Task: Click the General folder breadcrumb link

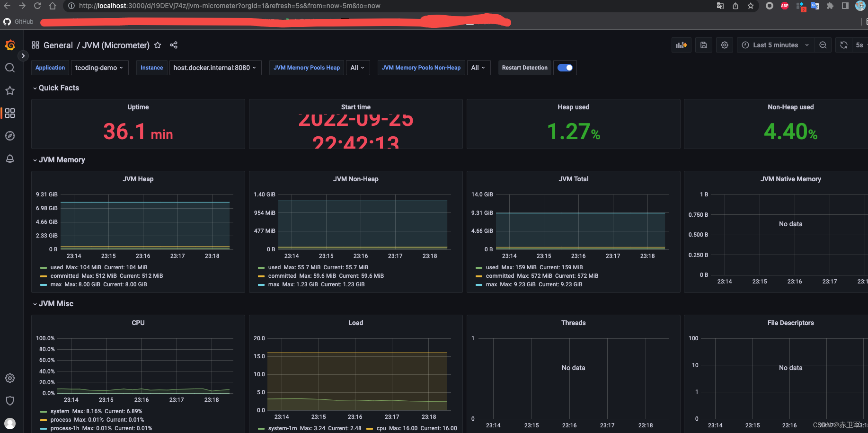Action: 58,45
